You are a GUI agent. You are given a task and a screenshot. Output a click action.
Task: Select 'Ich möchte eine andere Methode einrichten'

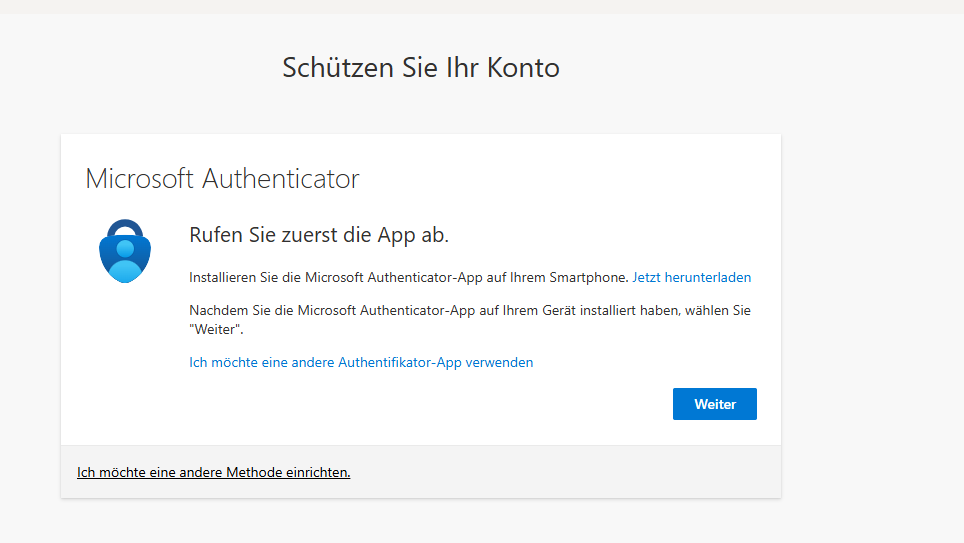tap(213, 472)
